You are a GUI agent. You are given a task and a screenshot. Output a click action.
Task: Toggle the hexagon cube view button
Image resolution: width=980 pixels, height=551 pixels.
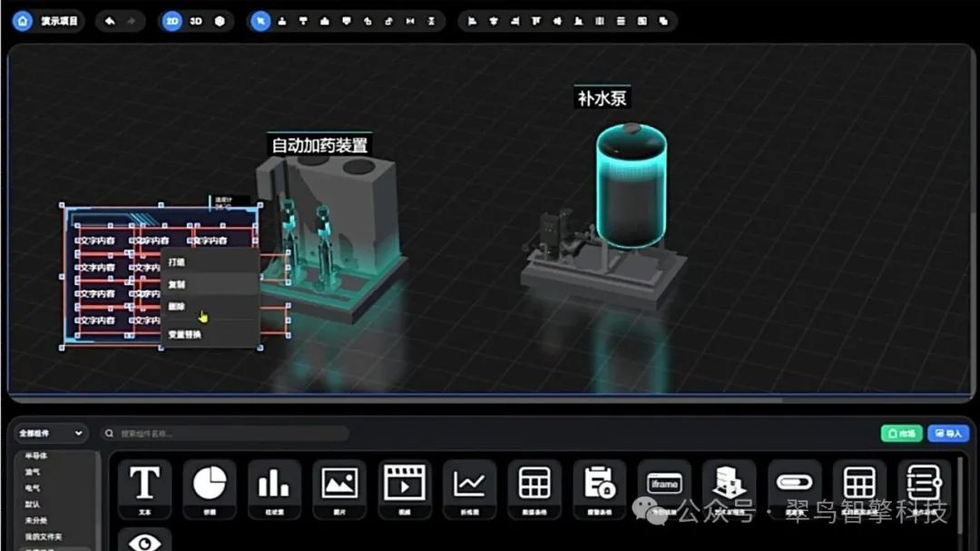pyautogui.click(x=220, y=21)
